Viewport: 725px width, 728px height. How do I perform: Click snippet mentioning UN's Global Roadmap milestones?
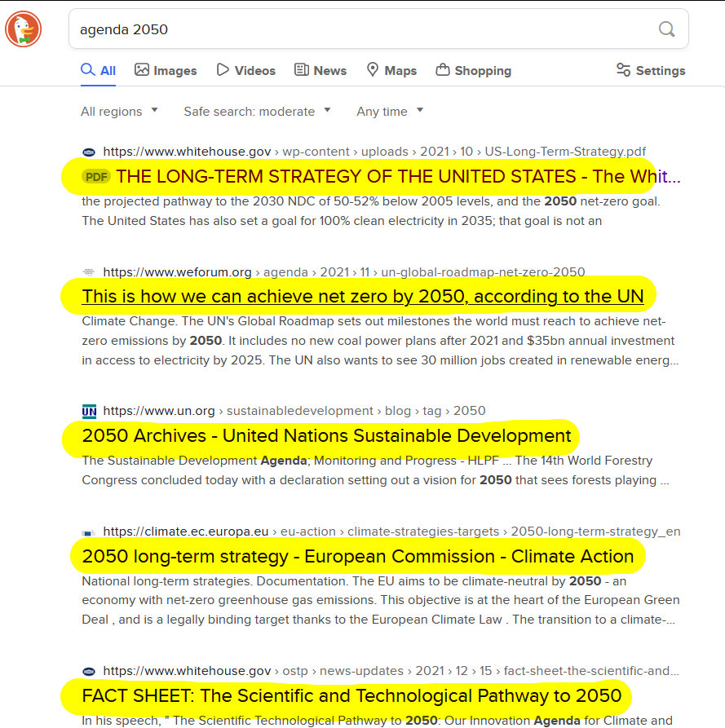point(380,341)
